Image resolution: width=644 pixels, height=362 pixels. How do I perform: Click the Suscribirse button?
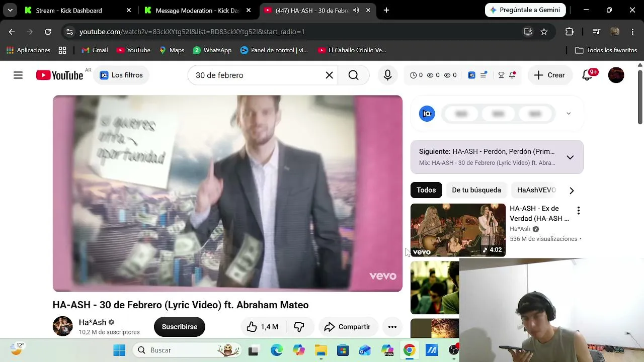click(x=180, y=327)
